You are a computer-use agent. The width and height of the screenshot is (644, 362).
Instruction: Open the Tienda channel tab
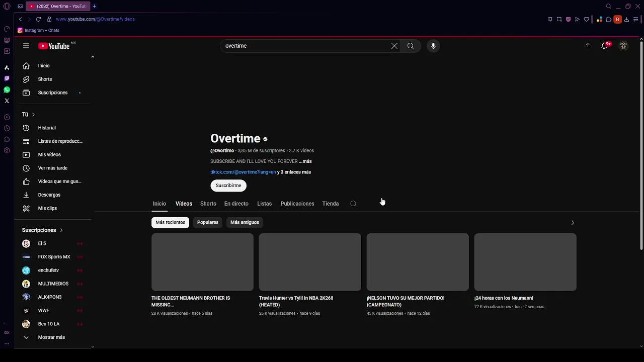(330, 204)
